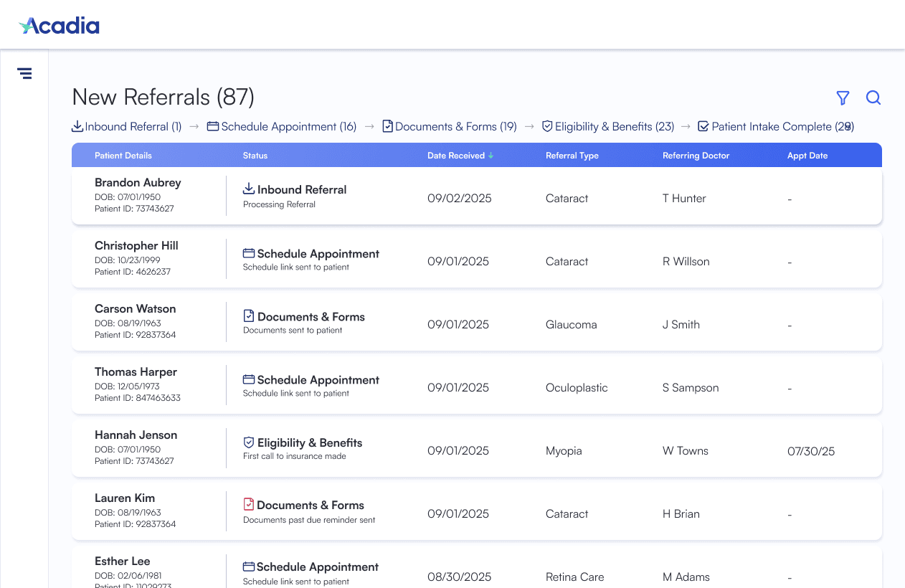The image size is (905, 588).
Task: Click Hannah Jenson's eligibility shield icon
Action: (x=249, y=442)
